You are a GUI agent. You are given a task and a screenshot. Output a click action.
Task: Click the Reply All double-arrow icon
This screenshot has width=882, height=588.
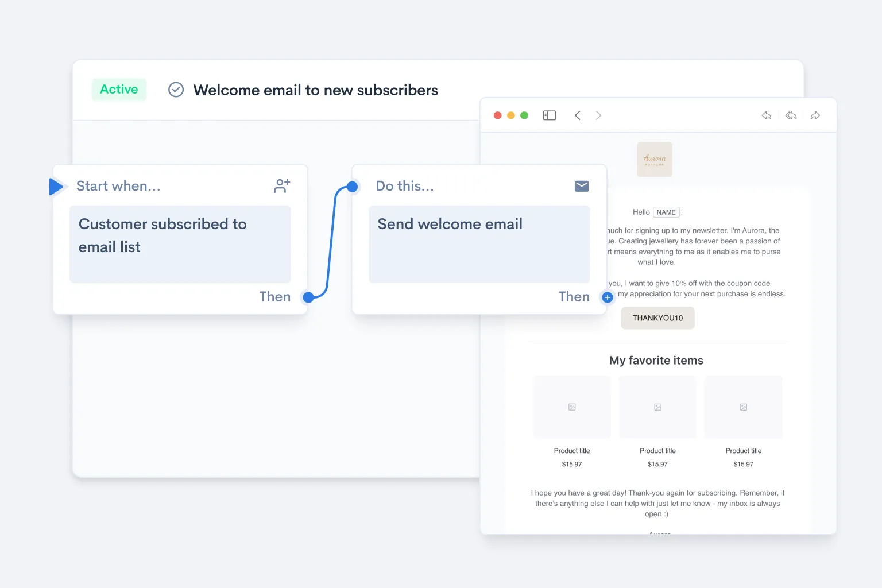click(791, 115)
